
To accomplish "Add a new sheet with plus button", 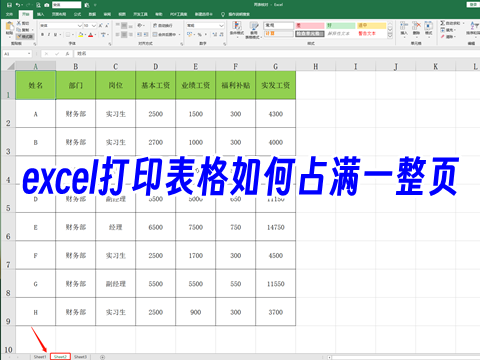I will pyautogui.click(x=103, y=357).
